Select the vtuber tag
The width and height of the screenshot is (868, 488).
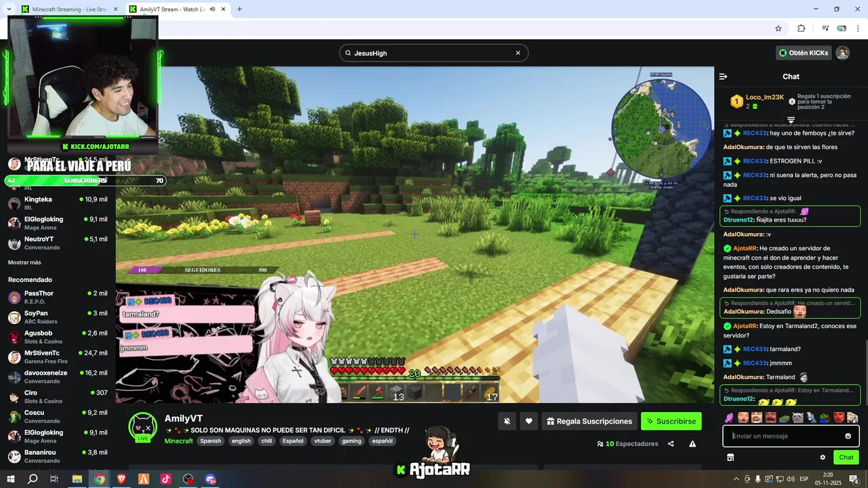[x=324, y=441]
